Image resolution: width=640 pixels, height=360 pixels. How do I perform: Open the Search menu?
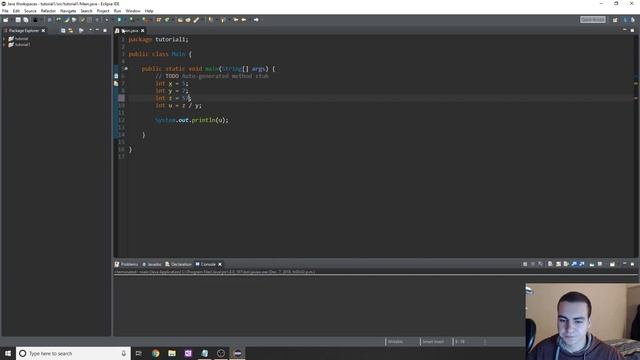pyautogui.click(x=86, y=11)
